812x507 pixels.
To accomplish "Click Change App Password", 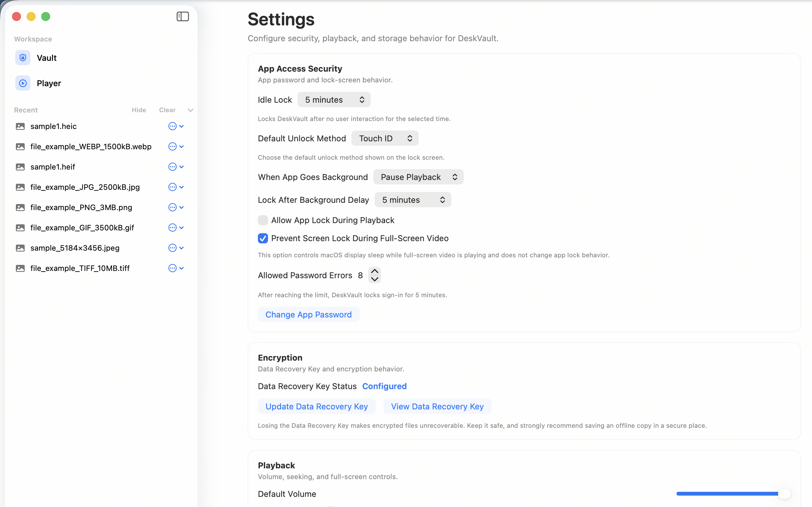I will (x=308, y=314).
